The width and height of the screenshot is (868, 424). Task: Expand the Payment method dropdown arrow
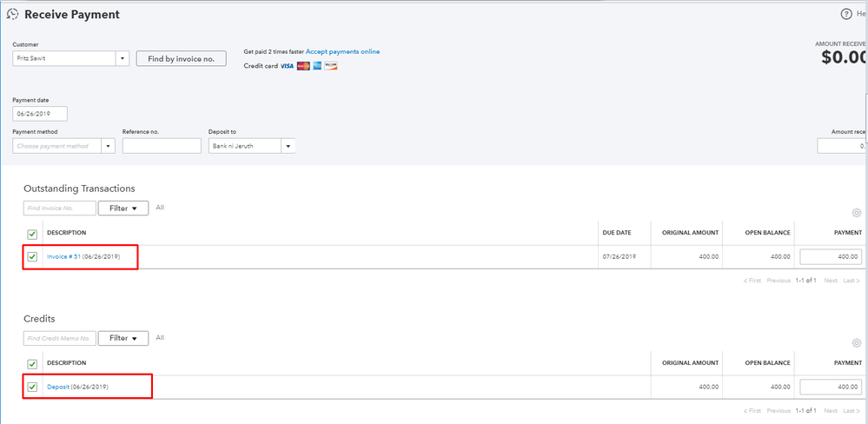(x=109, y=146)
